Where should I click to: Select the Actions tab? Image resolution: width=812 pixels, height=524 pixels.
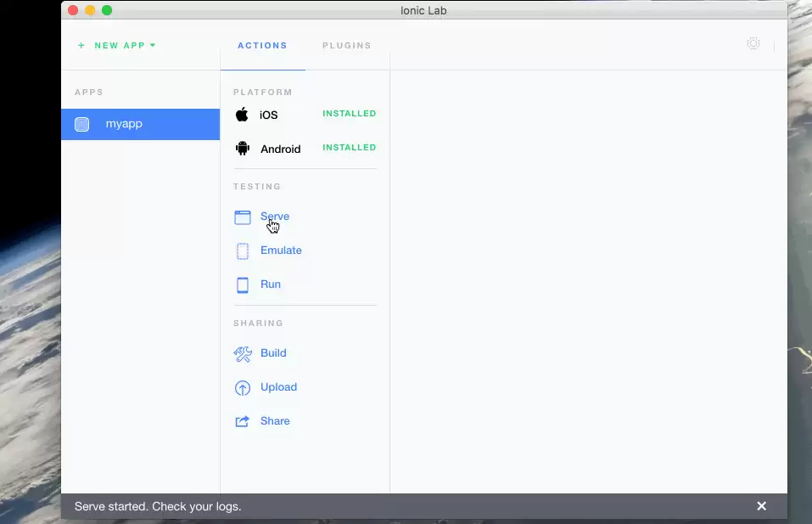pos(262,46)
